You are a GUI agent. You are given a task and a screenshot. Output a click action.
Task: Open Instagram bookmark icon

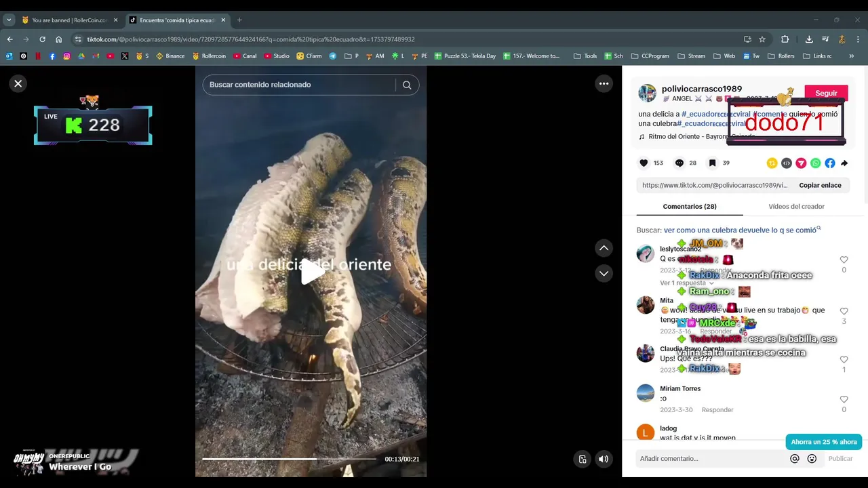pos(66,56)
